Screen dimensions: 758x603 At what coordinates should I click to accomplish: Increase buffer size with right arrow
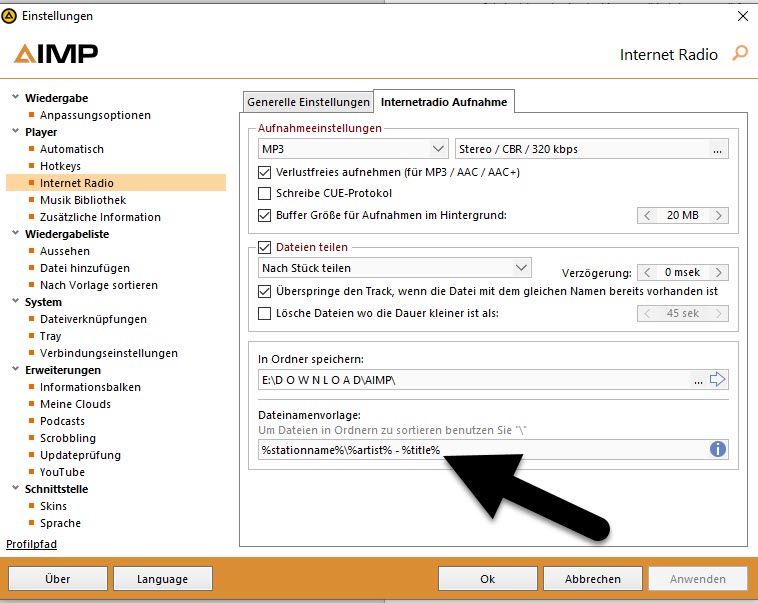point(719,216)
